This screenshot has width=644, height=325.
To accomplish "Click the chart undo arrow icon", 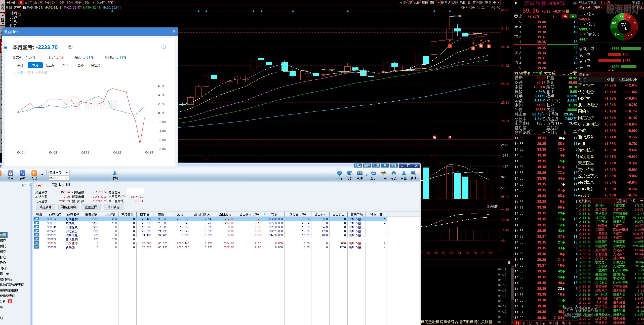I will 478,8.
